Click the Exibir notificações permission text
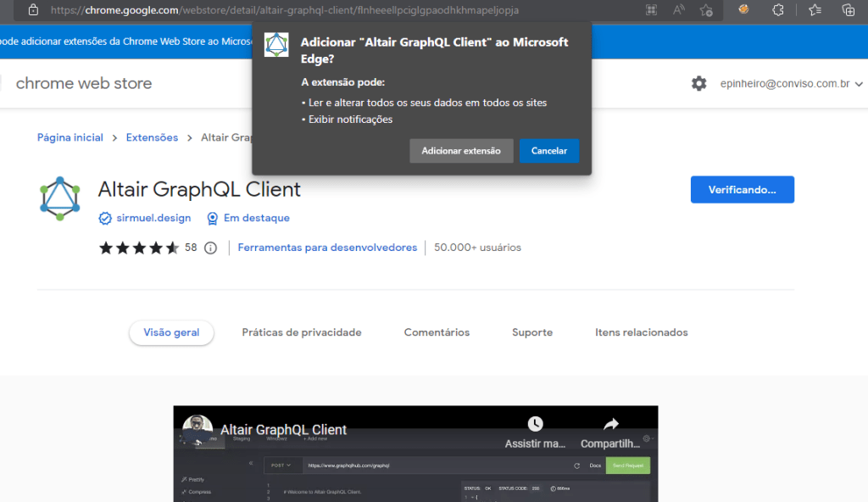 [350, 119]
